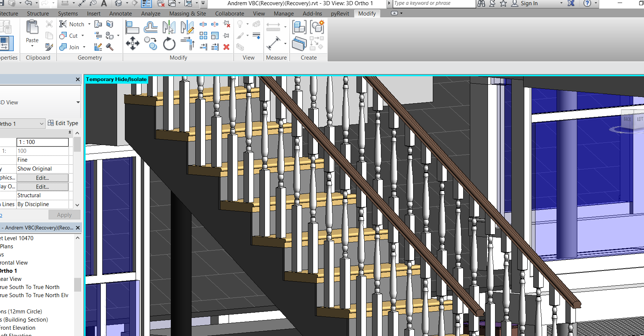Set Discipline display to By Discipline
644x336 pixels.
[43, 204]
